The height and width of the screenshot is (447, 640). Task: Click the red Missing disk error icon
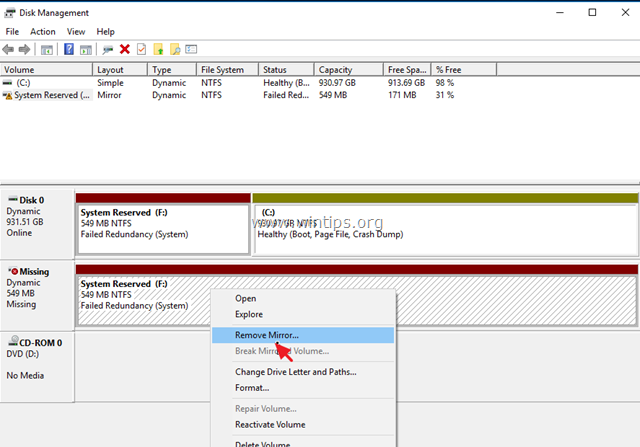(13, 271)
